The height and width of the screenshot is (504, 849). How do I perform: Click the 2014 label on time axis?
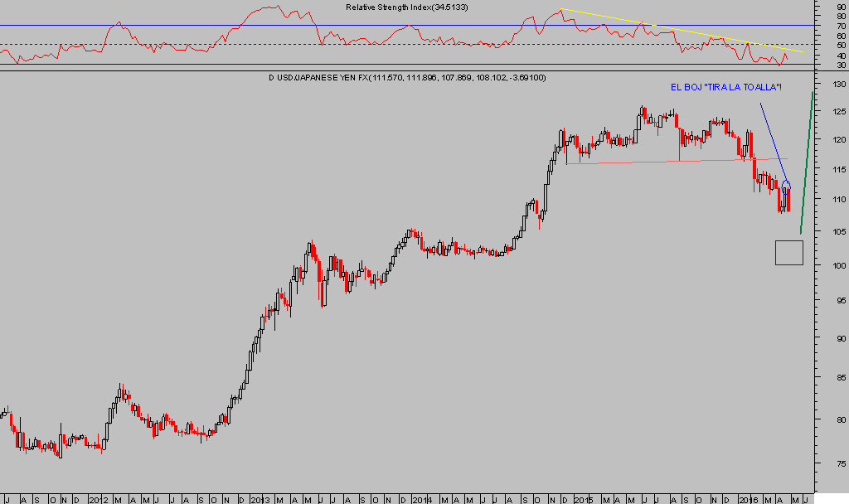[x=422, y=499]
